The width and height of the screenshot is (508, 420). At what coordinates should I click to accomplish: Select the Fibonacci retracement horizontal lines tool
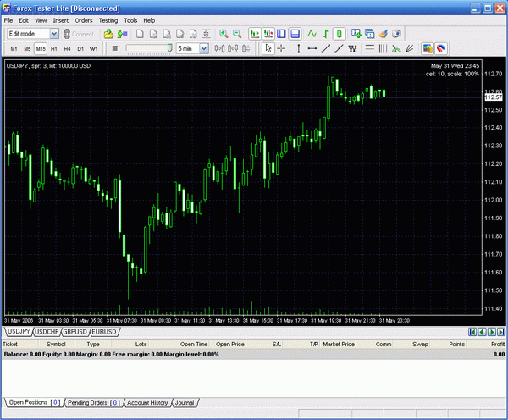370,48
